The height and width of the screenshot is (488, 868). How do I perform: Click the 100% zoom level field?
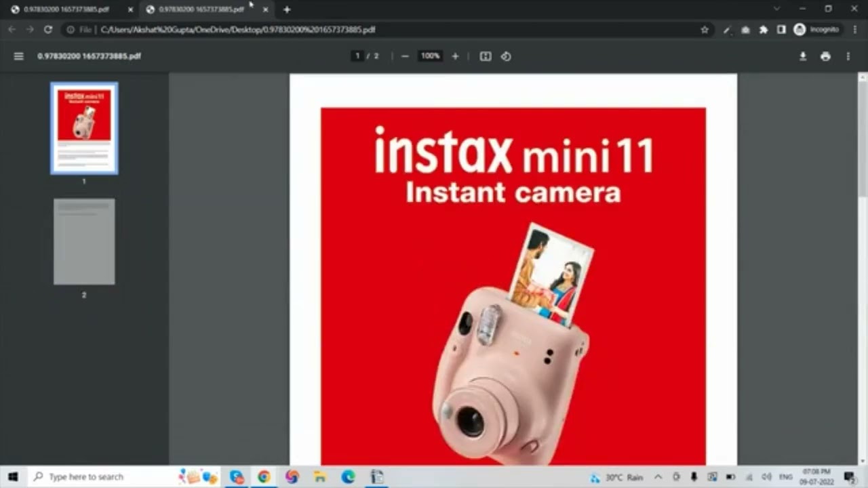[x=430, y=56]
